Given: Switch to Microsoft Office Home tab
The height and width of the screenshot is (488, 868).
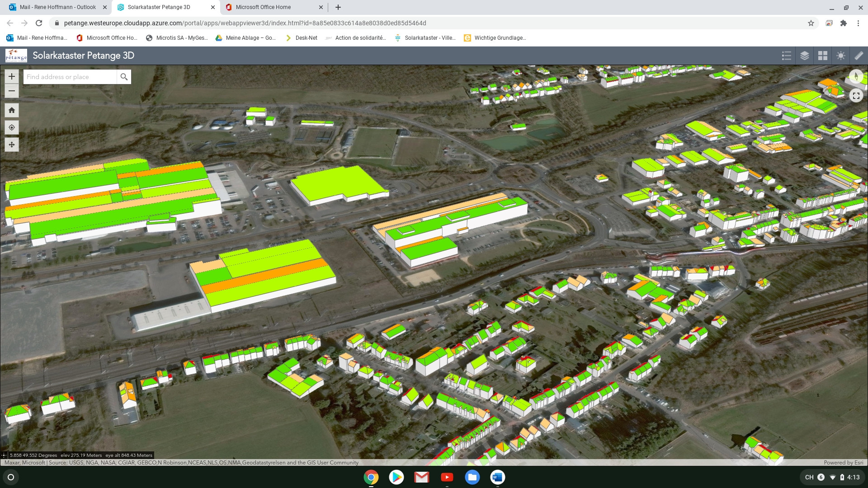Looking at the screenshot, I should point(263,7).
